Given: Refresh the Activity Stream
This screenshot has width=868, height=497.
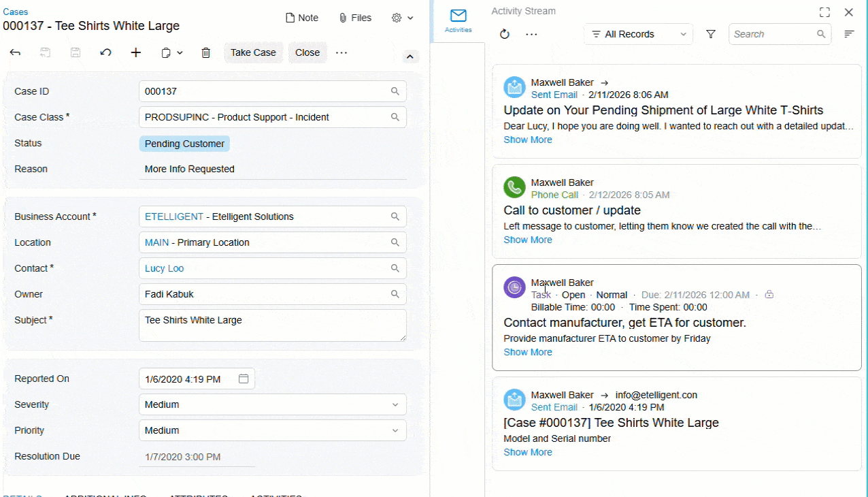Looking at the screenshot, I should coord(504,34).
